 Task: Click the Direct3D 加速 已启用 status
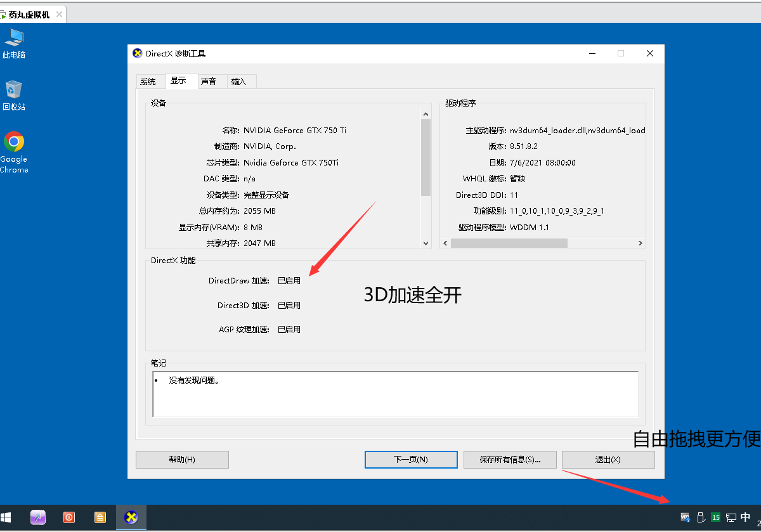[289, 305]
